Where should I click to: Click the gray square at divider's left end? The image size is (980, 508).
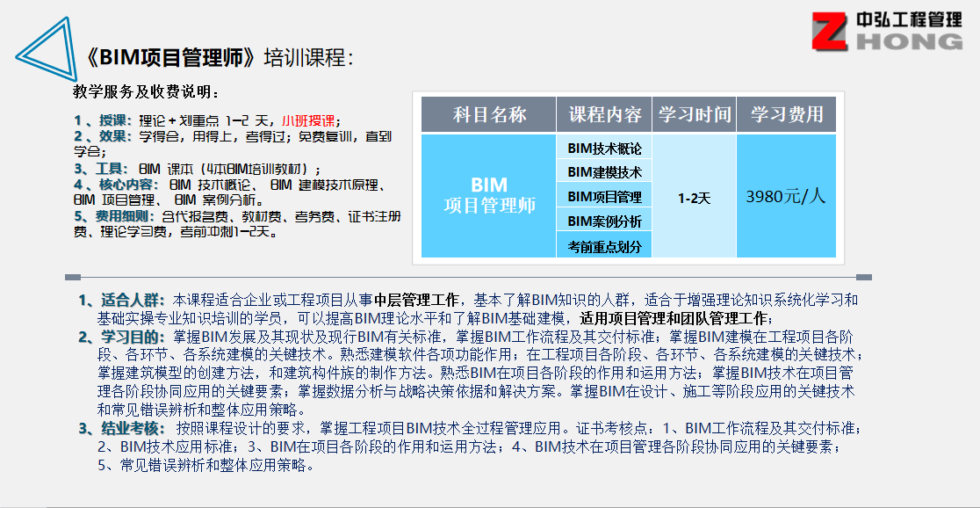(x=72, y=278)
